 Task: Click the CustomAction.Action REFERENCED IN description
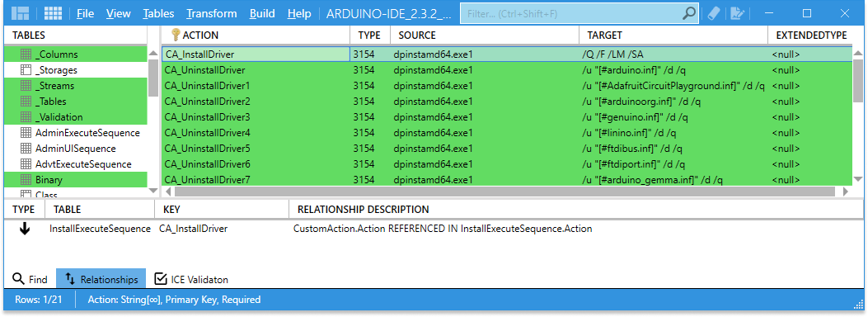pyautogui.click(x=443, y=229)
